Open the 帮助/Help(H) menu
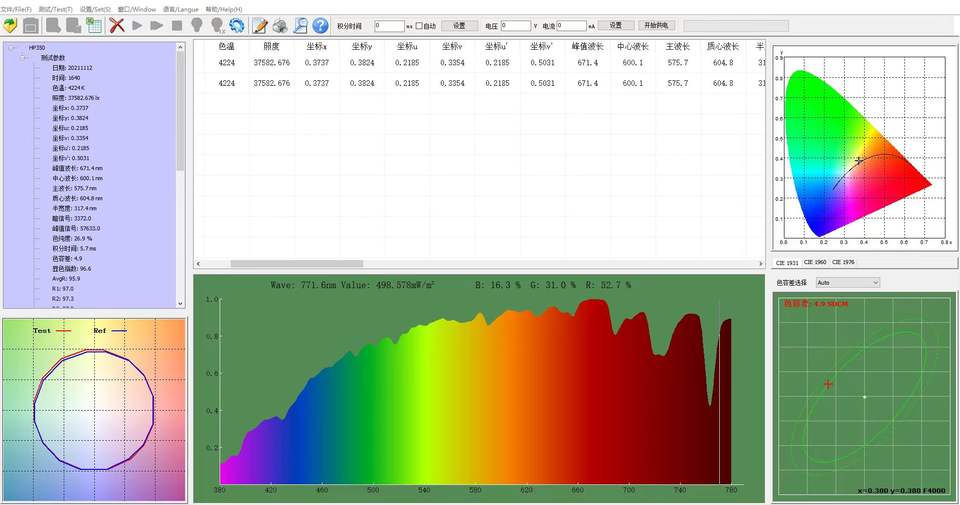The width and height of the screenshot is (960, 505). click(x=224, y=10)
